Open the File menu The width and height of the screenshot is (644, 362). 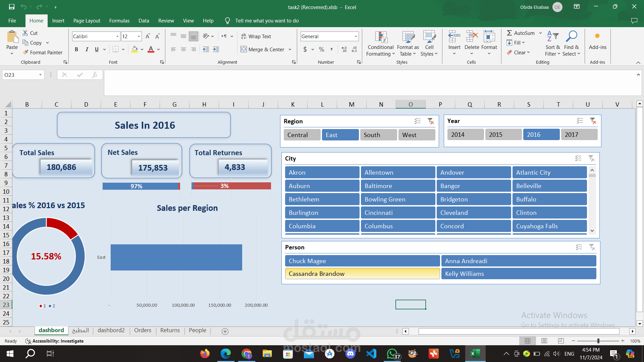click(x=12, y=21)
